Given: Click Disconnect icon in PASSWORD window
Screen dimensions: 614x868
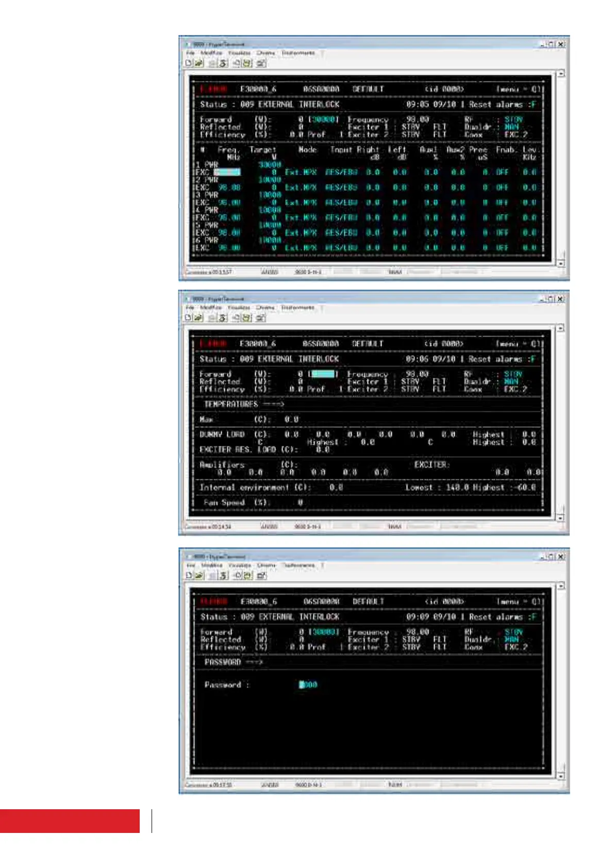Looking at the screenshot, I should [x=223, y=576].
